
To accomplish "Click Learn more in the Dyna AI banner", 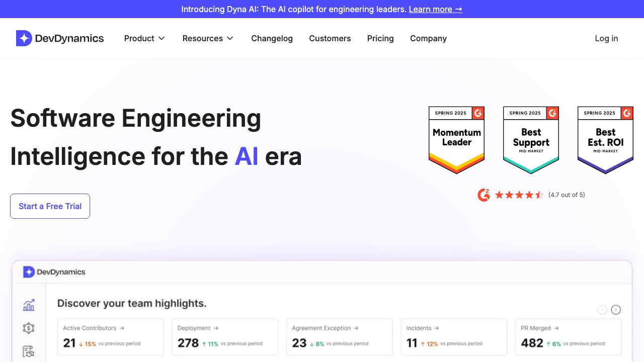I will 436,9.
